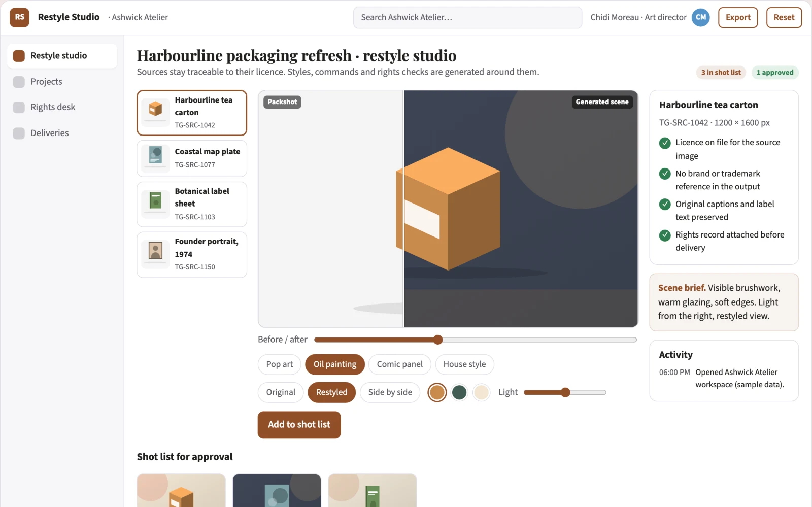Click the Restyle studio sidebar icon
The height and width of the screenshot is (507, 812).
pyautogui.click(x=19, y=56)
